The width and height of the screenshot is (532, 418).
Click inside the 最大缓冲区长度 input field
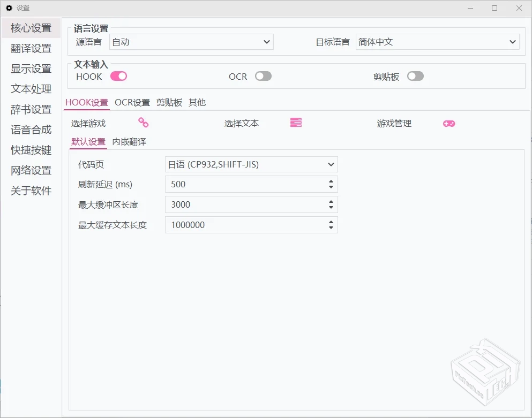[x=241, y=204]
